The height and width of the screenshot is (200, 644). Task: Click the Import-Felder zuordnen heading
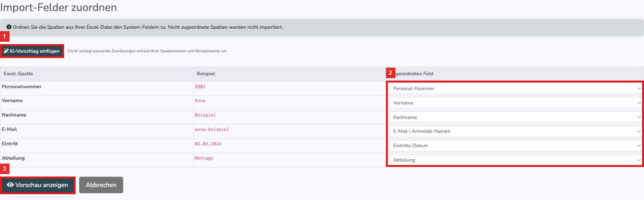coord(58,7)
